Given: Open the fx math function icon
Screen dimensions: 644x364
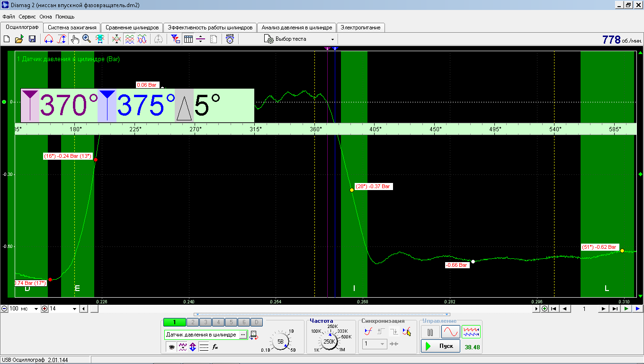Looking at the screenshot, I should [x=215, y=347].
